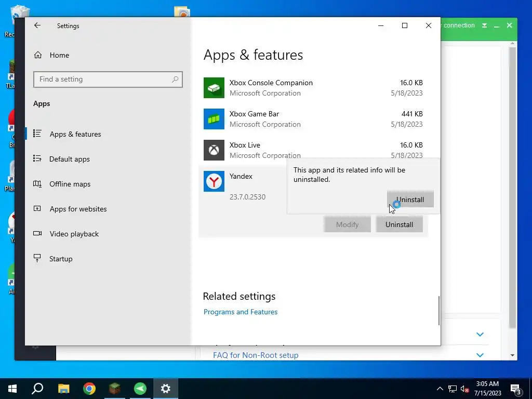Expand the FAQ for Non-Root setup chevron
The width and height of the screenshot is (532, 399).
click(x=480, y=355)
